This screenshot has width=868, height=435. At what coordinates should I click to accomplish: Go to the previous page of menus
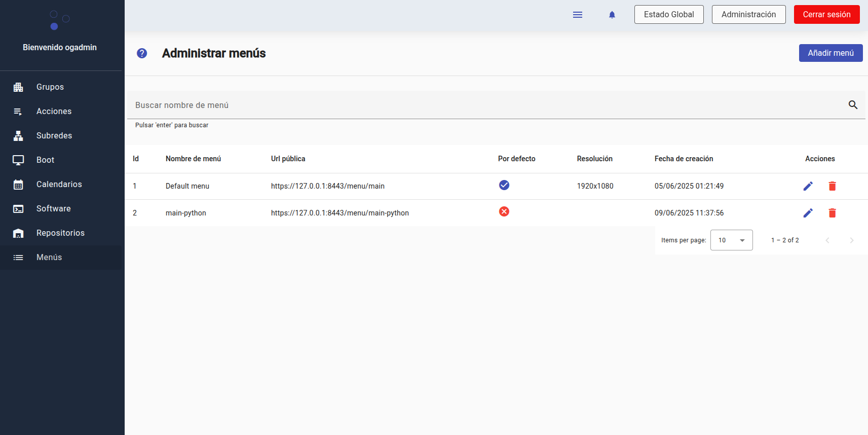click(827, 240)
